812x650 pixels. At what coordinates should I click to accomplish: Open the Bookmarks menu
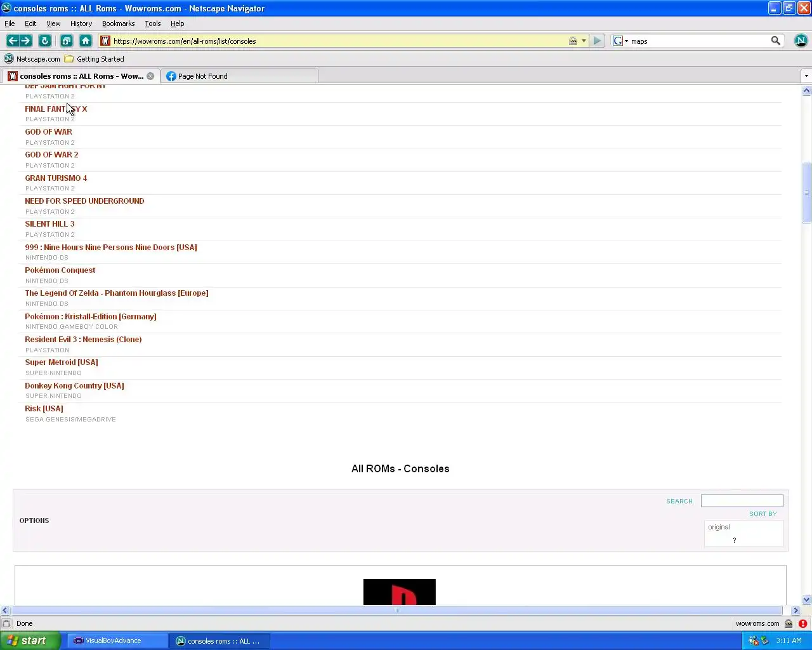pyautogui.click(x=118, y=23)
